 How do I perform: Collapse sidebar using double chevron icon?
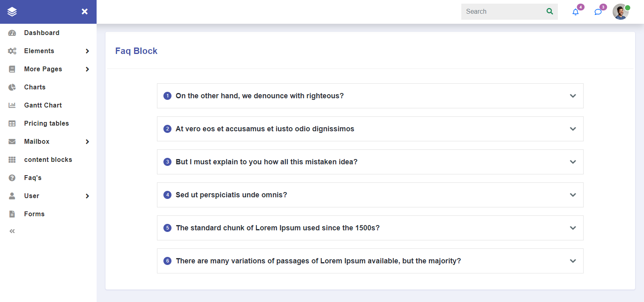tap(12, 231)
